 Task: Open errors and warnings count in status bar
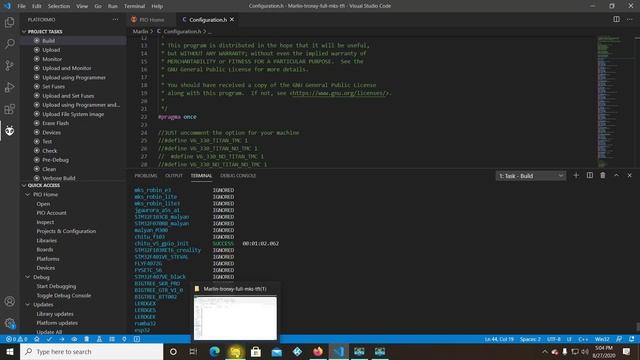[x=17, y=339]
